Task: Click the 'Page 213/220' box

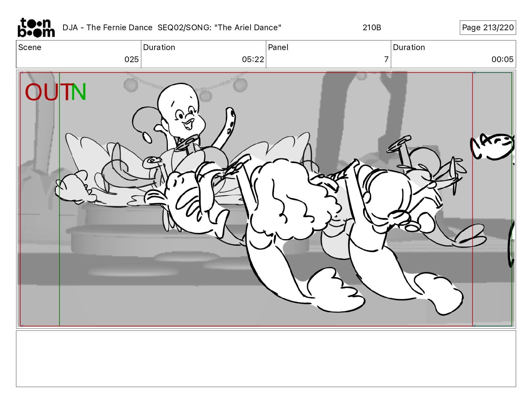Action: coord(488,28)
